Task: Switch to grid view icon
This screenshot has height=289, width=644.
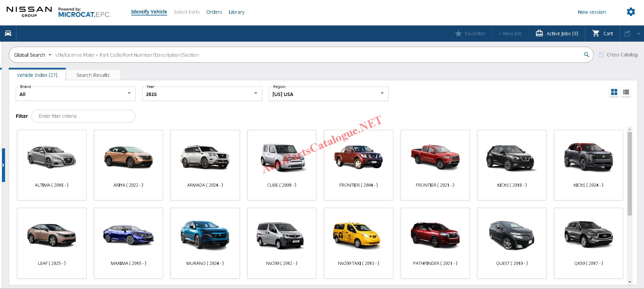Action: (614, 92)
